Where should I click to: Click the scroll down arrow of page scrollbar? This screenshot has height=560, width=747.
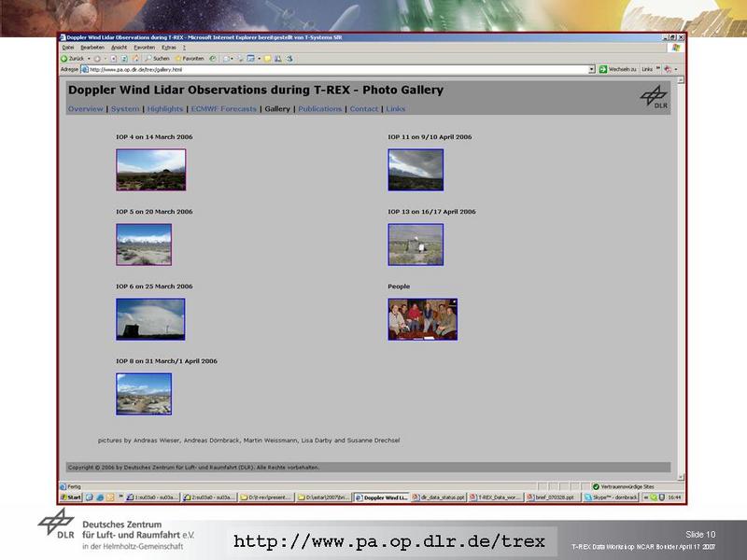(x=681, y=477)
